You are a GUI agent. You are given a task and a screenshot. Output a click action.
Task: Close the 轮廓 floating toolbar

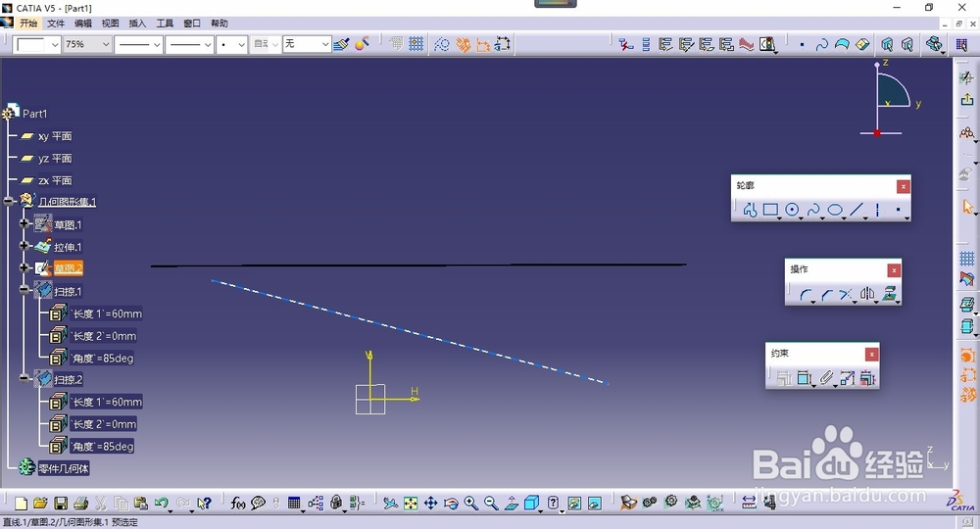pyautogui.click(x=904, y=186)
